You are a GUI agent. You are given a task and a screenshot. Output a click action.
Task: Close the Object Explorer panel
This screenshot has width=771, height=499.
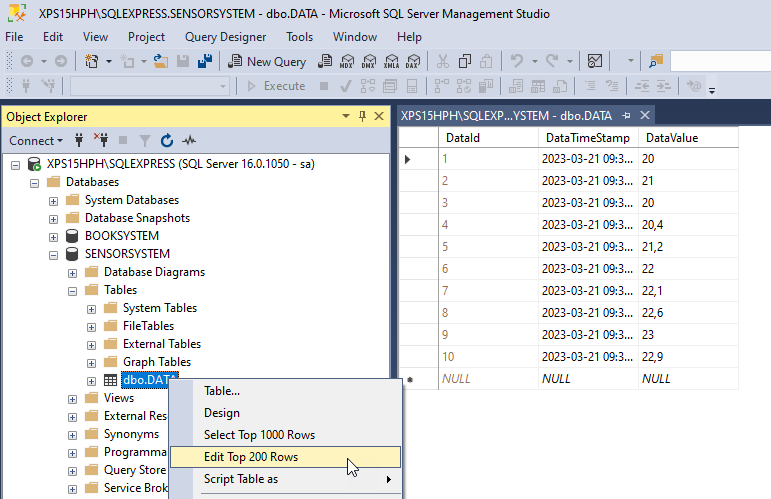point(379,117)
